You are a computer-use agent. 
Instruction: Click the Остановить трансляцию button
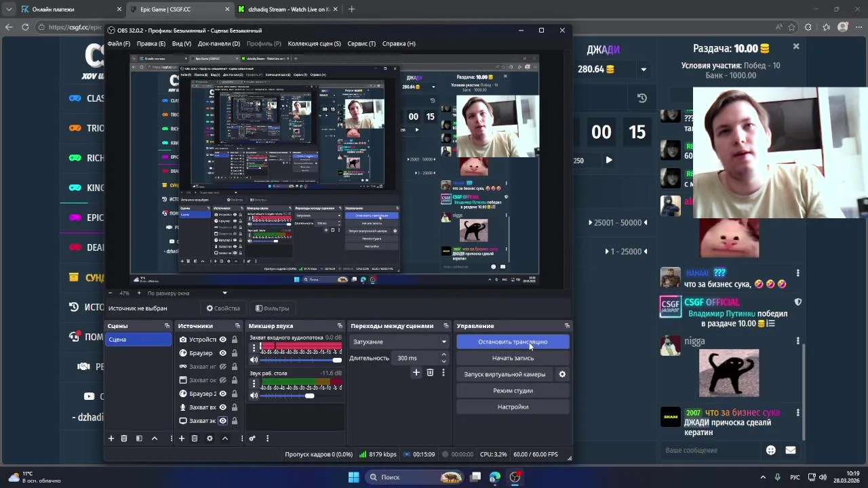(513, 342)
